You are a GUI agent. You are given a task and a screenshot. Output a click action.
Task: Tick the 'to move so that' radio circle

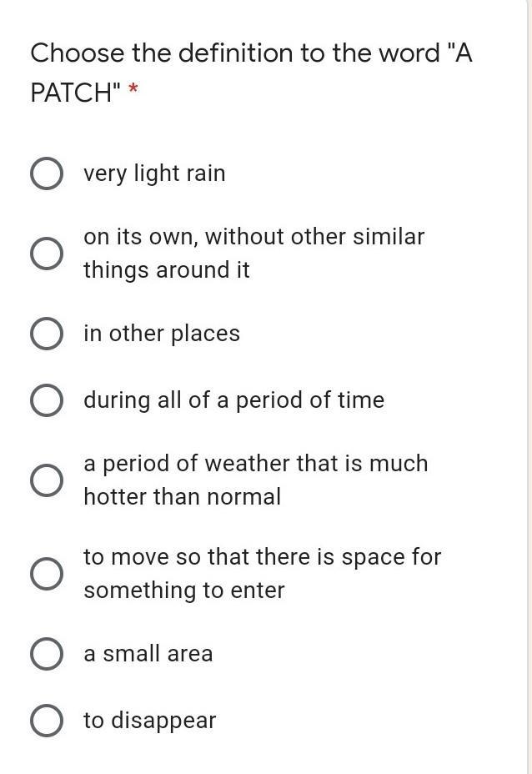tap(47, 574)
